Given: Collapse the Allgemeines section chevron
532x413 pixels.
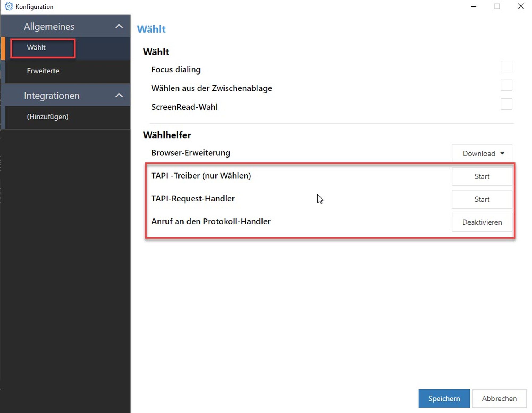Looking at the screenshot, I should pos(119,26).
